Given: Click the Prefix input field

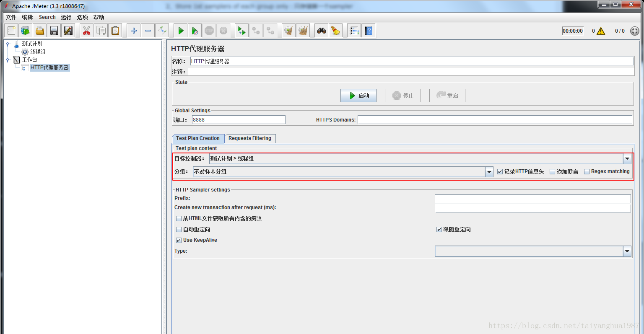Looking at the screenshot, I should coord(533,199).
